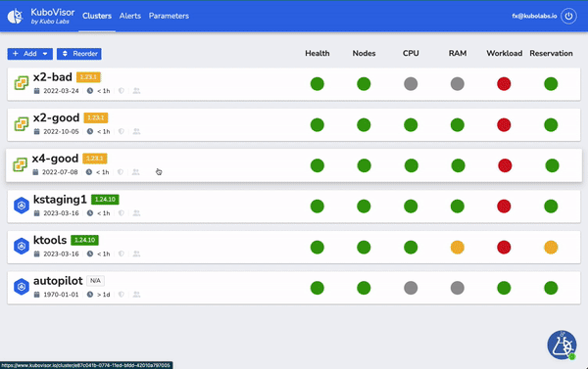Viewport: 588px width, 369px height.
Task: Click the ktools RAM orange status dot
Action: (x=458, y=248)
